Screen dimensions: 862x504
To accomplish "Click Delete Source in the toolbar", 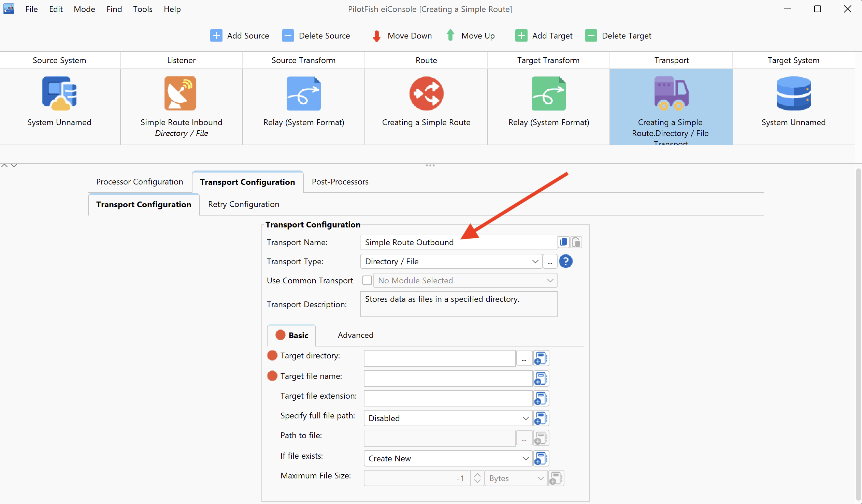I will point(316,35).
